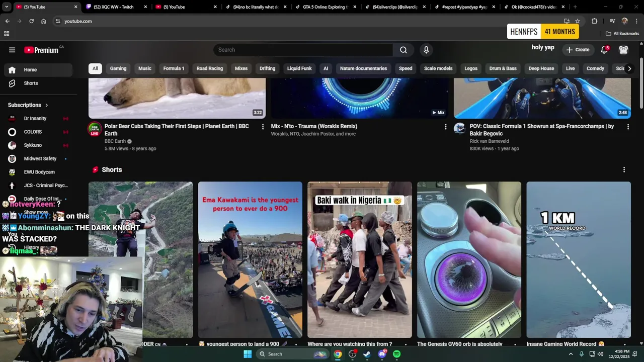This screenshot has height=362, width=644.
Task: Open Dr Insanity channel subscription
Action: coord(38,118)
